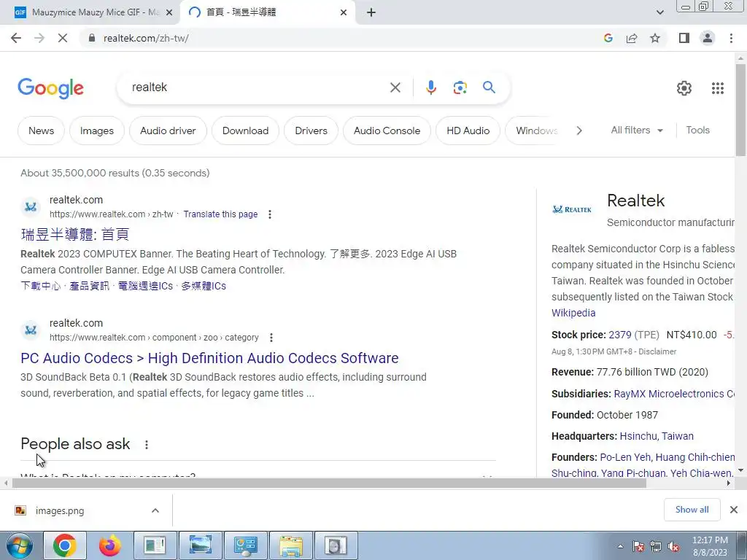The image size is (747, 560).
Task: Show more filter chips with the right chevron
Action: [578, 131]
